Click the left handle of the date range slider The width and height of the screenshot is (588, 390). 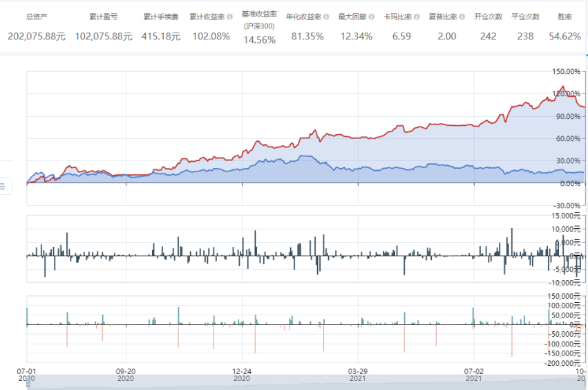28,383
